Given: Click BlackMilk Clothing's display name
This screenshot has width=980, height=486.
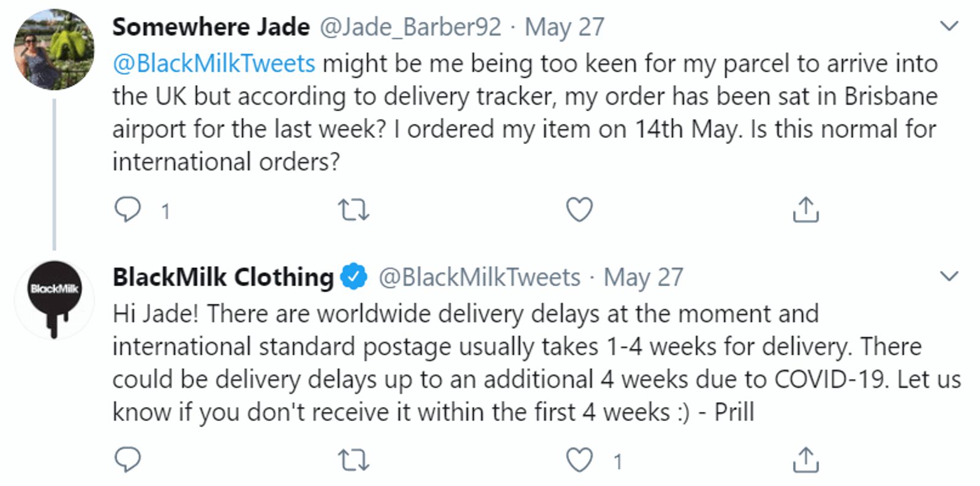Looking at the screenshot, I should pos(222,276).
